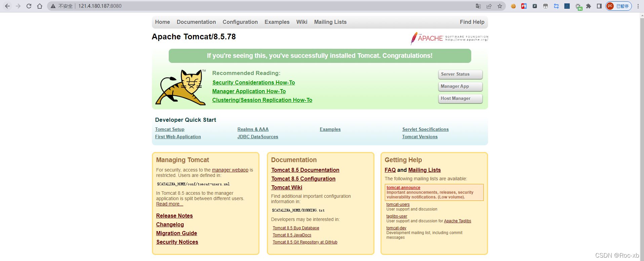Toggle the browser side panel icon
This screenshot has width=644, height=261.
point(599,6)
